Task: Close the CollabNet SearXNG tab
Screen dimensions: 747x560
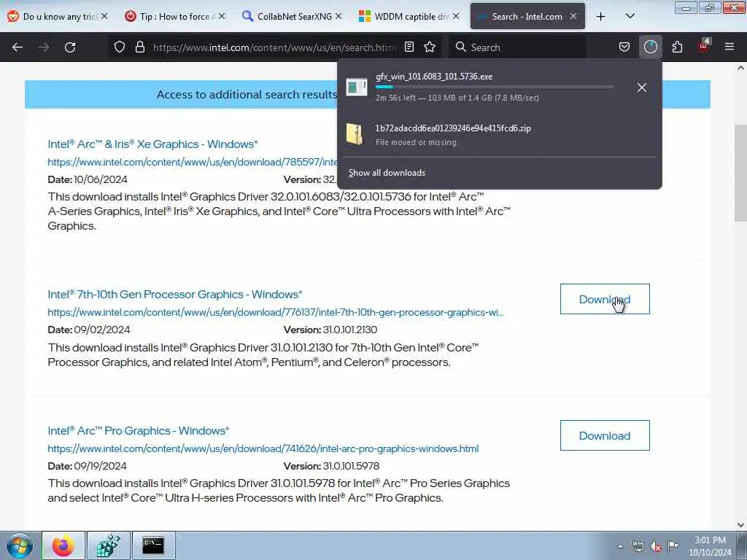Action: pyautogui.click(x=338, y=16)
